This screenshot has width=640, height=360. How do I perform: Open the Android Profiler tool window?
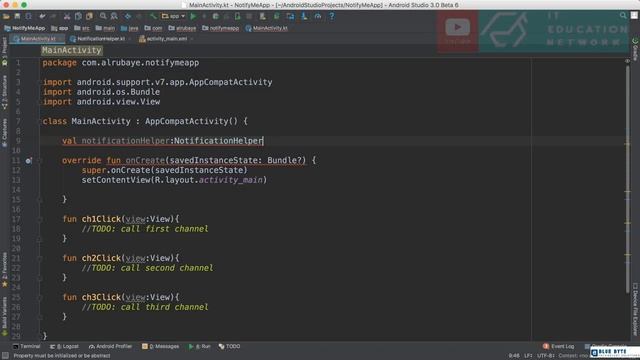[110, 346]
